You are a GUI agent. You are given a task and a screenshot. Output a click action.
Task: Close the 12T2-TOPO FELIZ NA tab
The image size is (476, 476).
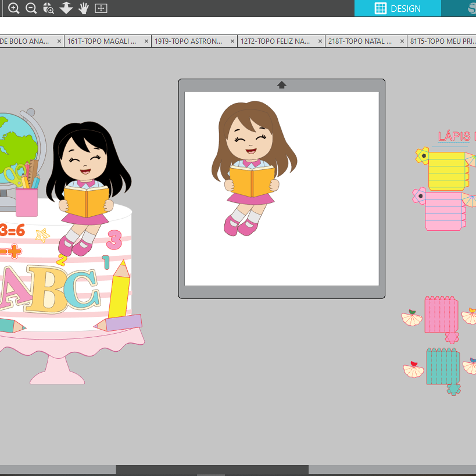[320, 41]
